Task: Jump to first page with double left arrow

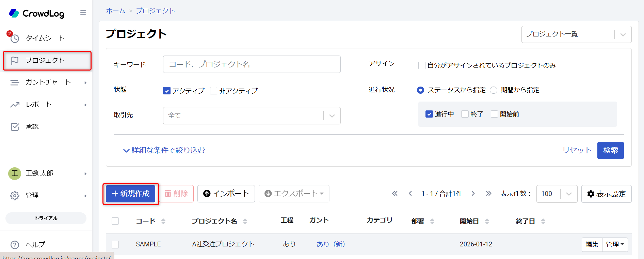Action: tap(395, 194)
